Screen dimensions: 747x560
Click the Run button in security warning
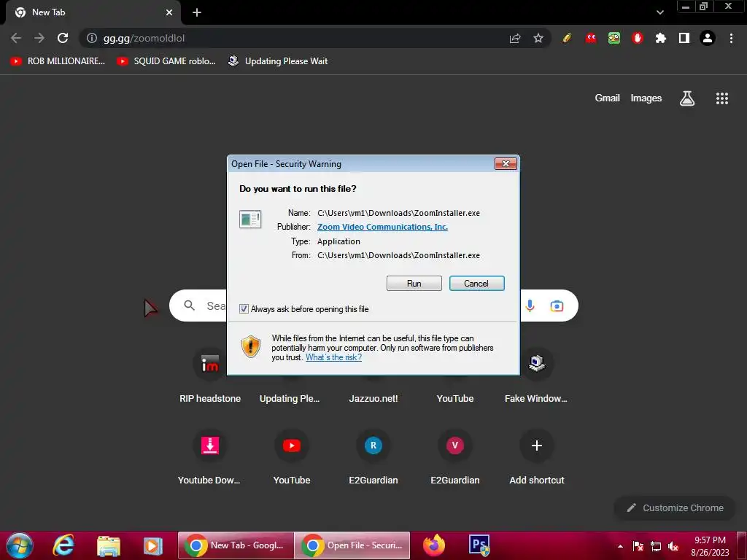click(x=414, y=284)
